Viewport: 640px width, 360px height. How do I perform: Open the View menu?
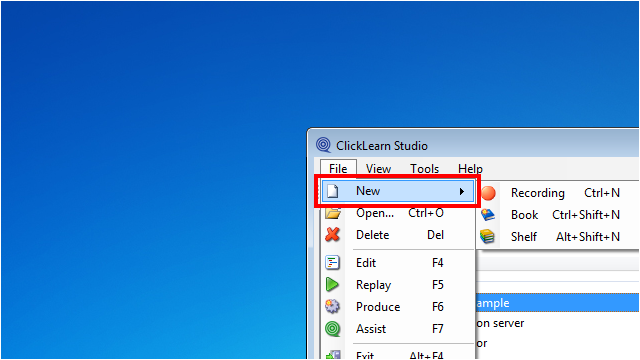pos(378,169)
